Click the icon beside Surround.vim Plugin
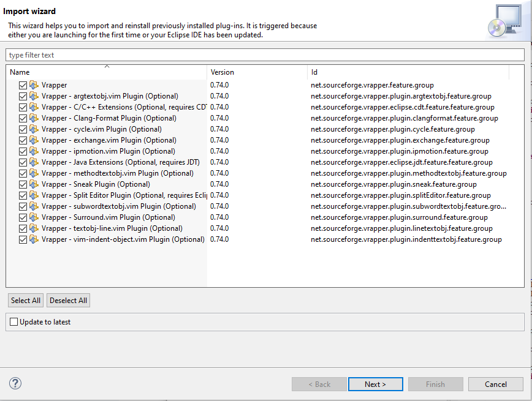 tap(34, 217)
